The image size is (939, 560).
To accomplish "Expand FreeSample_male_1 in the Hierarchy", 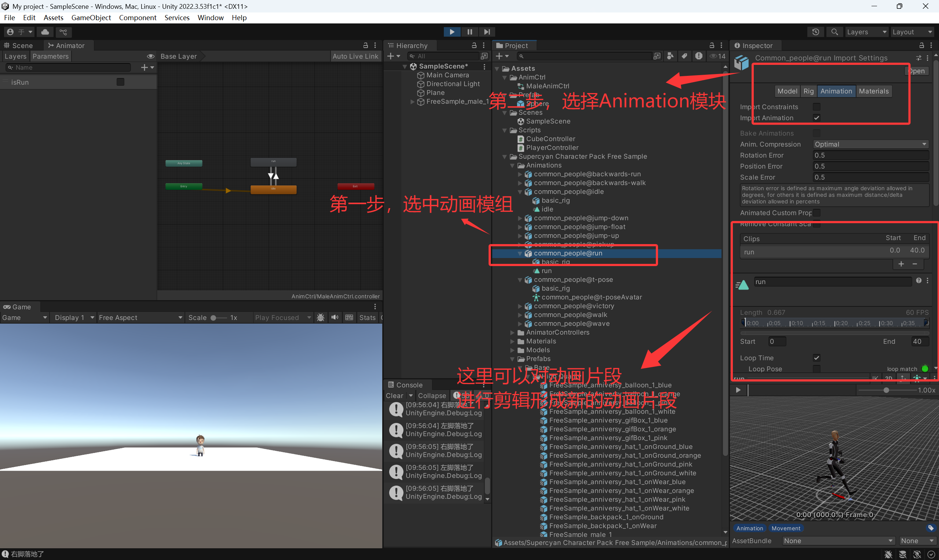I will tap(412, 102).
